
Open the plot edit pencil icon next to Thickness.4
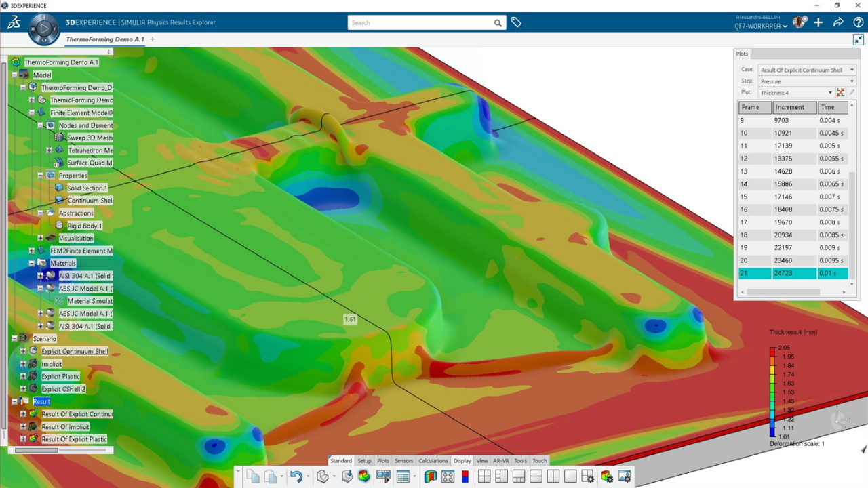coord(852,92)
